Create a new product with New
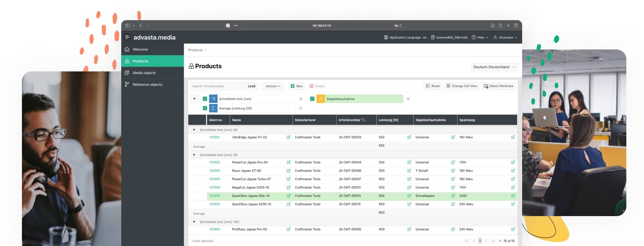This screenshot has height=246, width=644. (296, 86)
